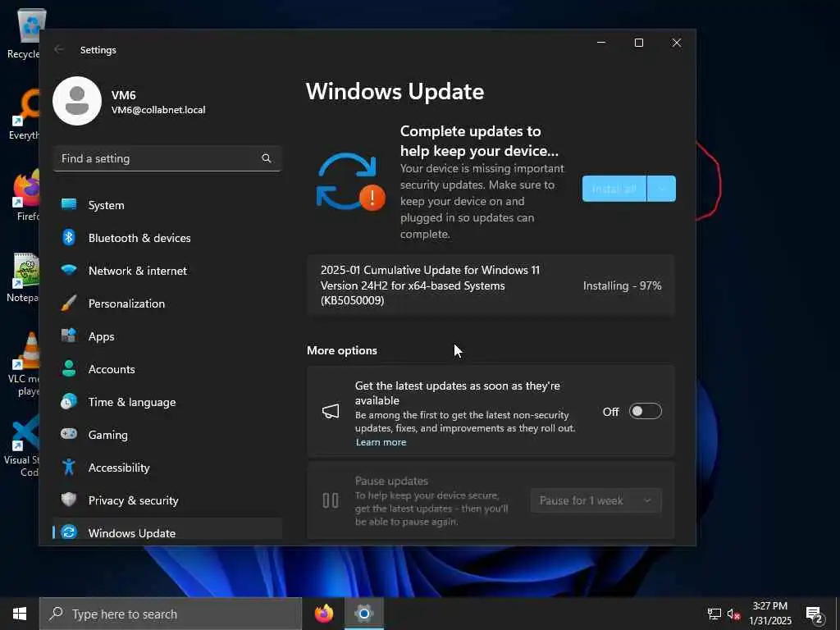
Task: Click the System monitor icon in sidebar
Action: (69, 204)
